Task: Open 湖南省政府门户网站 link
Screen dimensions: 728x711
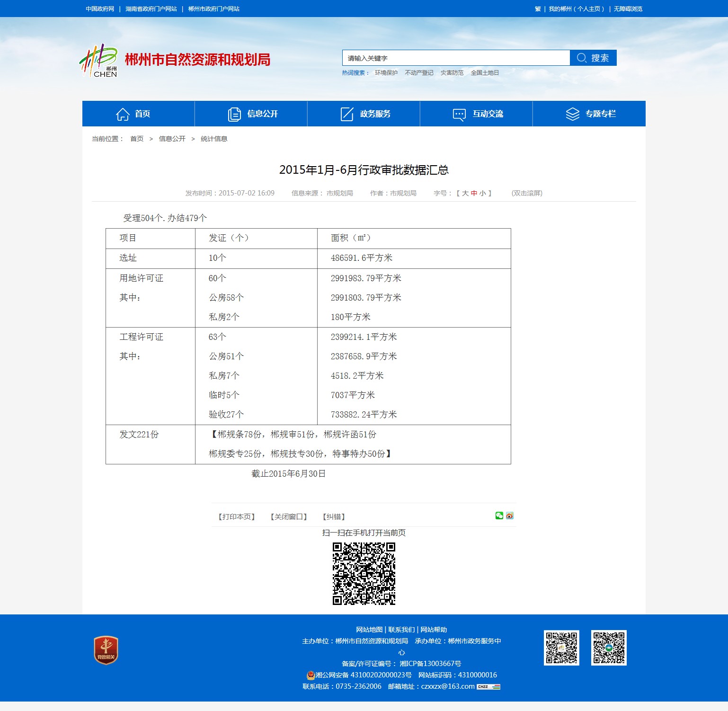Action: coord(151,9)
